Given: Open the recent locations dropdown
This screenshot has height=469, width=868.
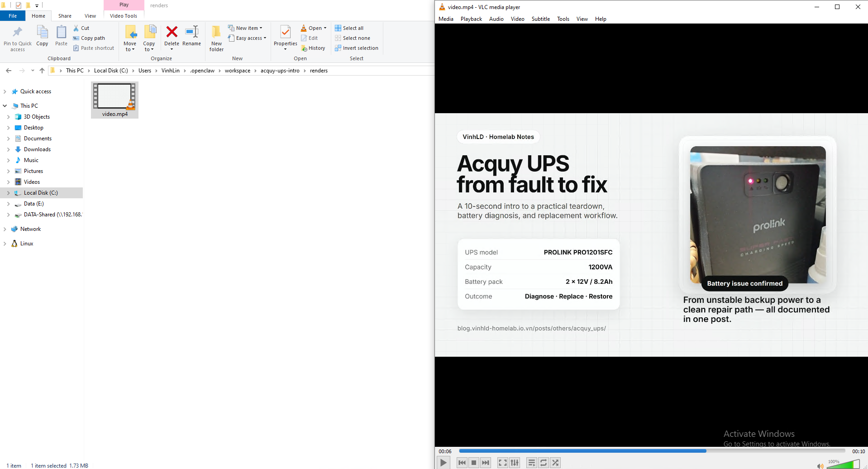Looking at the screenshot, I should click(x=33, y=71).
